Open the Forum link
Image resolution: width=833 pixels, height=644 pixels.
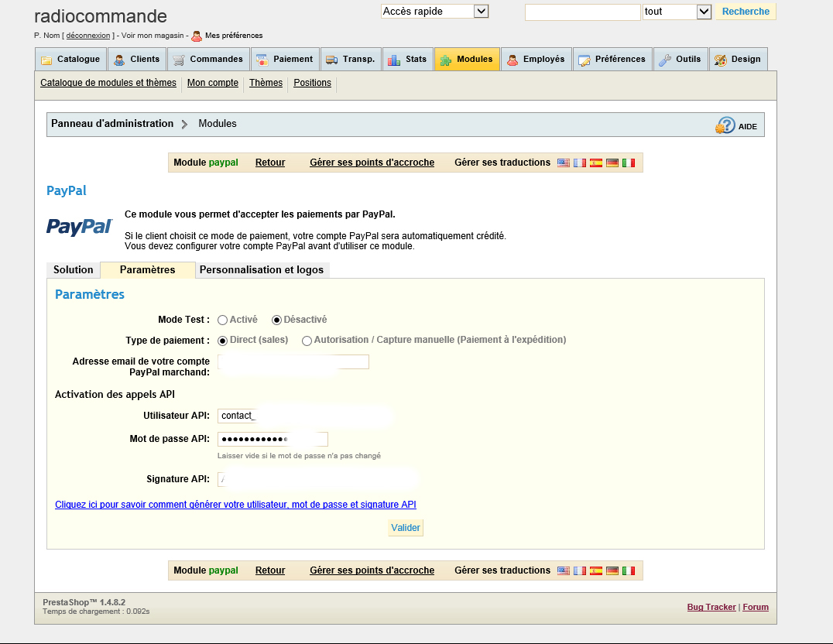(756, 608)
